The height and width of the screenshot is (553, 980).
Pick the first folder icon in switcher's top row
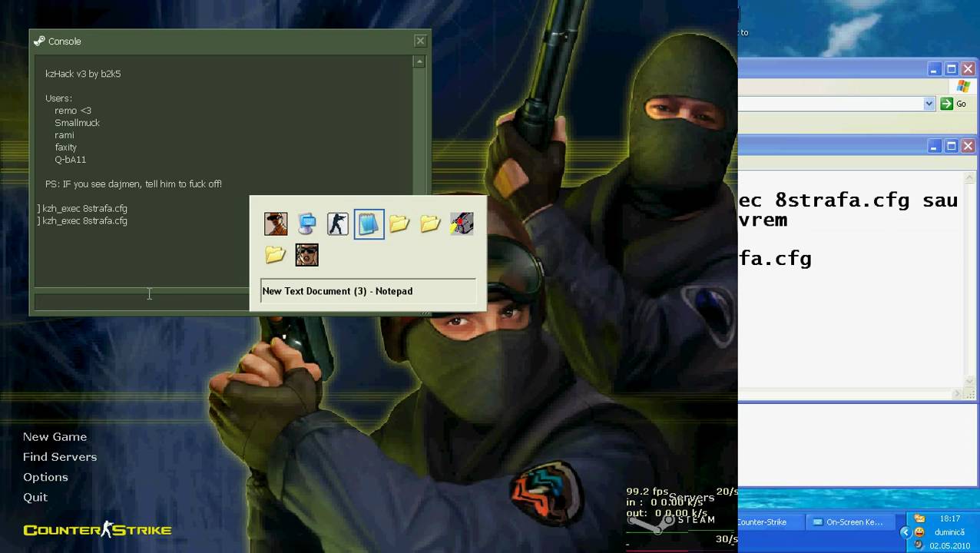pyautogui.click(x=399, y=224)
